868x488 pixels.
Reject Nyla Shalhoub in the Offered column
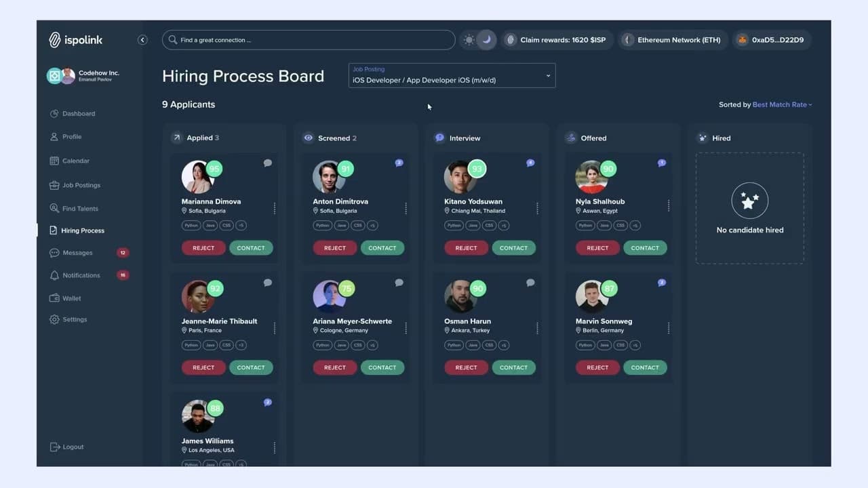597,247
